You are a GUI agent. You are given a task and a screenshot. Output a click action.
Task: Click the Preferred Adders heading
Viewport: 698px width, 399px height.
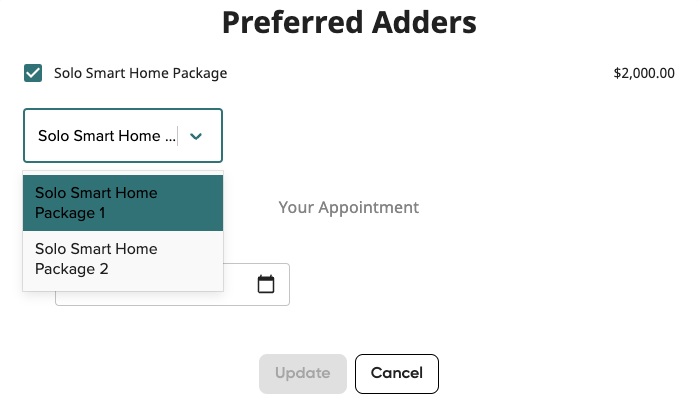(x=349, y=22)
